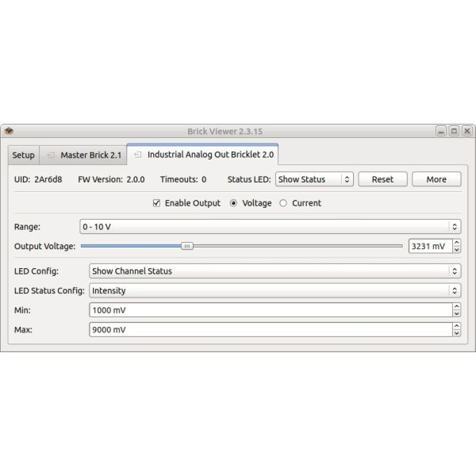Click the UID value 2Ar6d8
The width and height of the screenshot is (476, 476).
pyautogui.click(x=48, y=179)
